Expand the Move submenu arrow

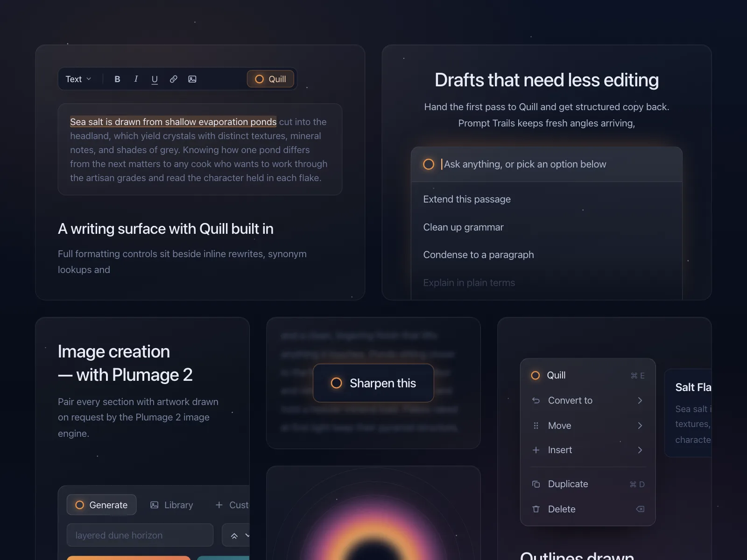(640, 426)
